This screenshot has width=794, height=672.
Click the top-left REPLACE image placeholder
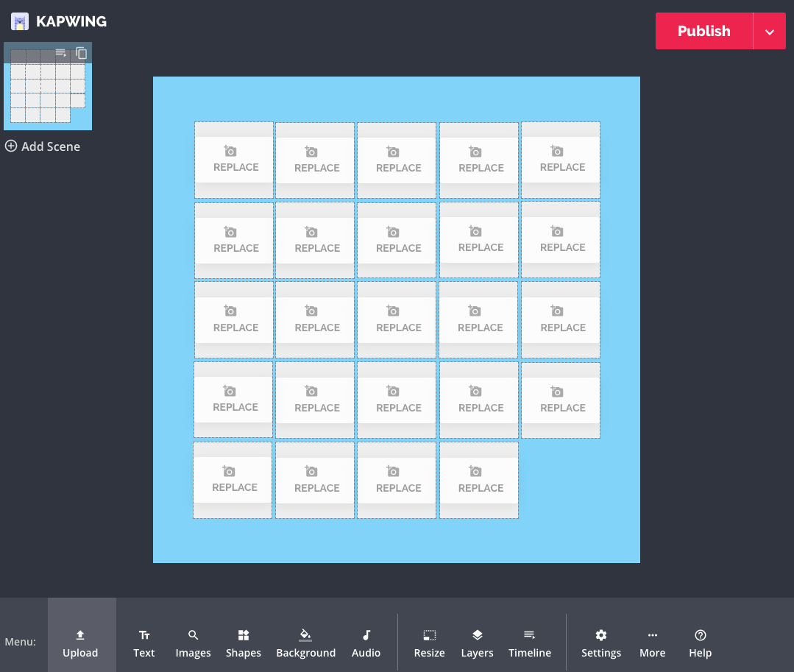[x=234, y=160]
